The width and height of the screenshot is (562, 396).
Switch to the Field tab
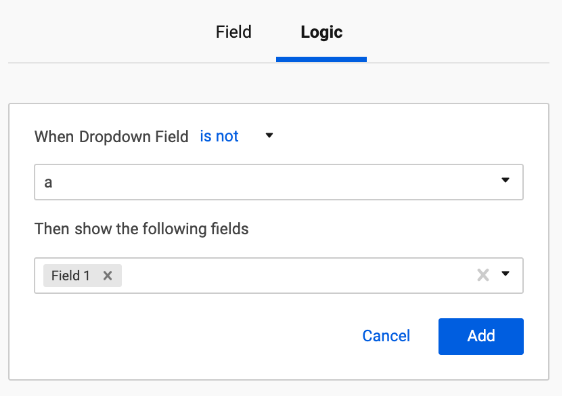coord(233,32)
